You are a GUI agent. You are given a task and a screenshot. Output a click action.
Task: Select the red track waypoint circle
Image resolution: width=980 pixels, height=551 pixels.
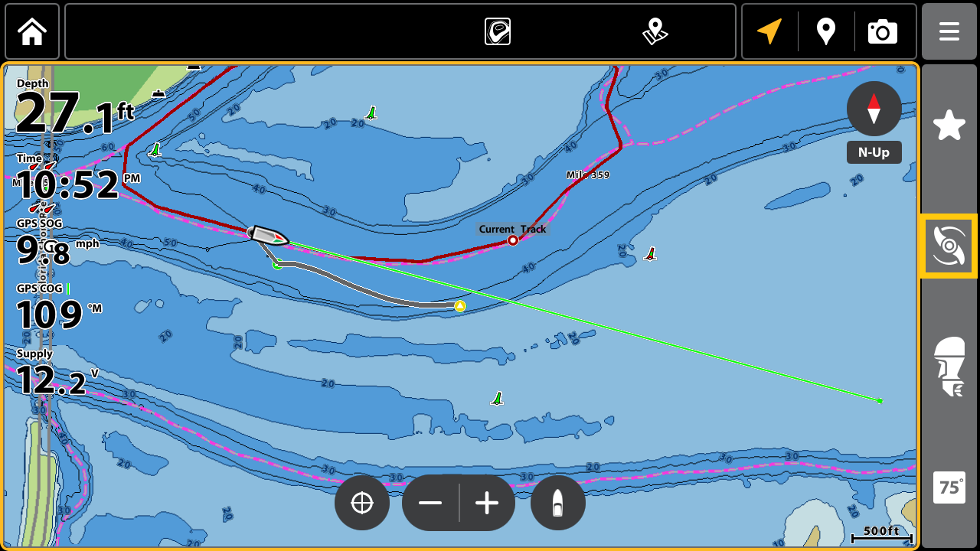pos(513,240)
